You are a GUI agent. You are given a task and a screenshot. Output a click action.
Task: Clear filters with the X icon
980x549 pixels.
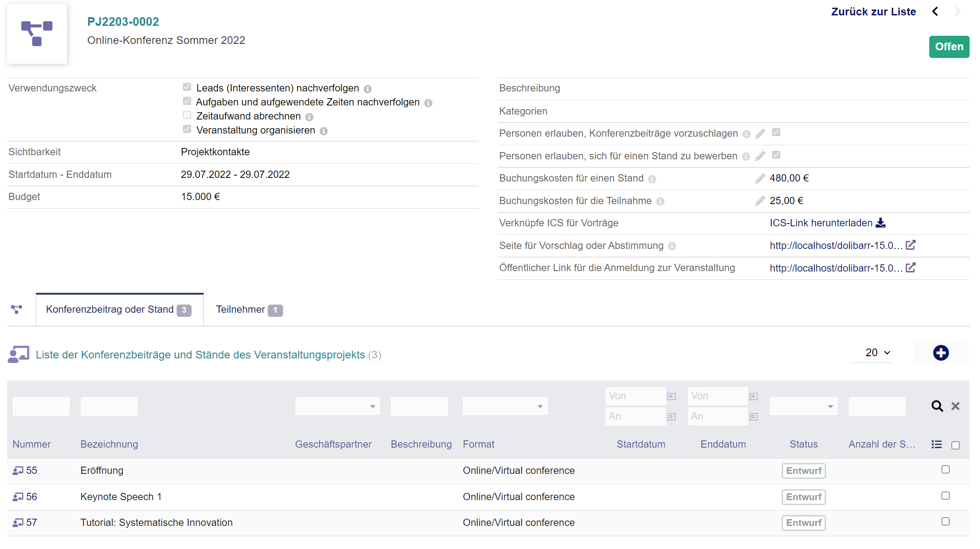click(x=956, y=406)
